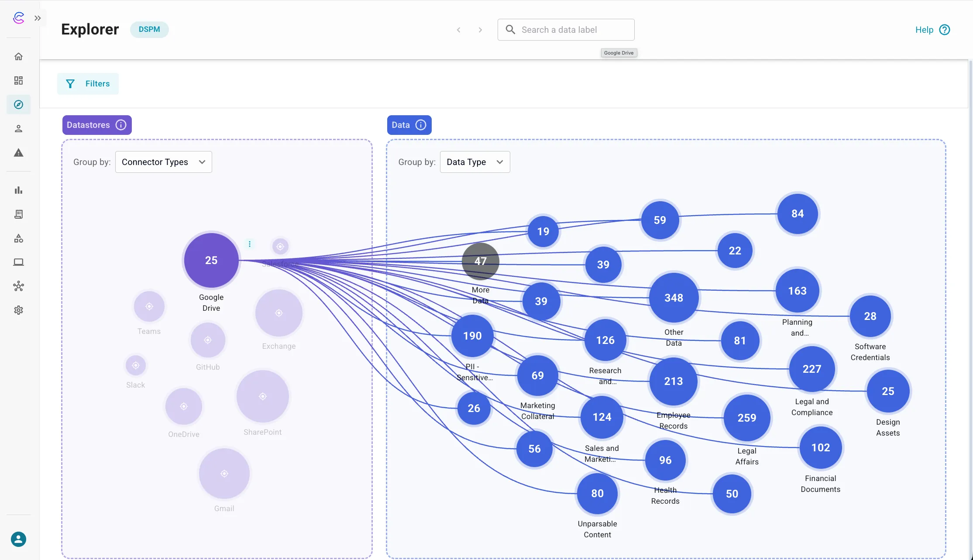Collapse the sidebar using the double-arrow chevron

pyautogui.click(x=38, y=17)
